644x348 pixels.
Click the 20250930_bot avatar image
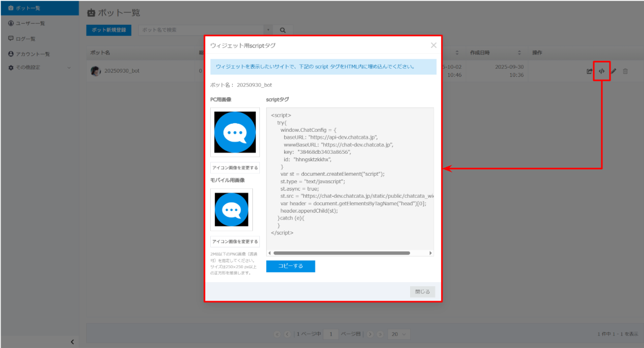click(x=96, y=71)
